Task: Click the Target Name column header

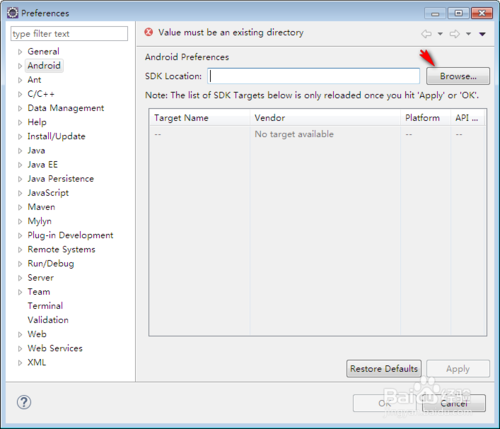Action: (200, 118)
